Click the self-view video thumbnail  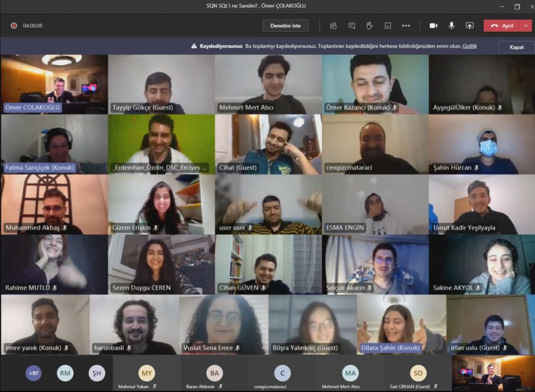coord(492,373)
